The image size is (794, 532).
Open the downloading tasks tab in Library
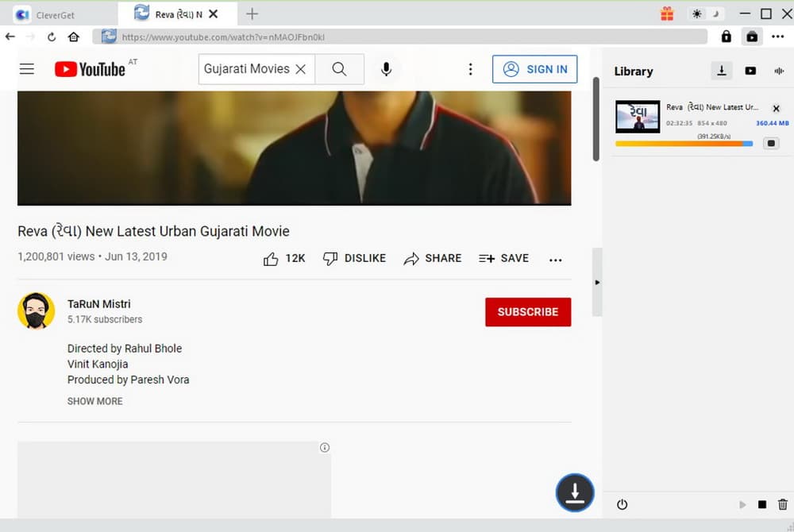(x=721, y=71)
